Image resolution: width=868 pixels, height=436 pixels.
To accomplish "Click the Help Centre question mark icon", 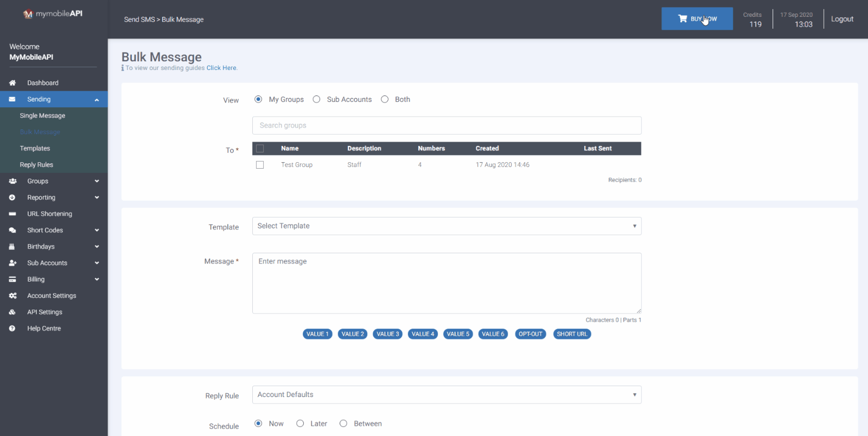I will pos(12,329).
